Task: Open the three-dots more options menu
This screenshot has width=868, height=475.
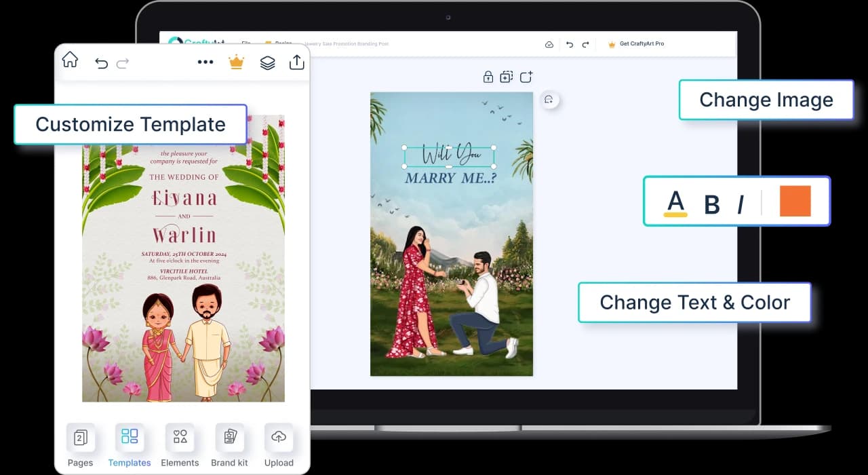Action: coord(205,62)
